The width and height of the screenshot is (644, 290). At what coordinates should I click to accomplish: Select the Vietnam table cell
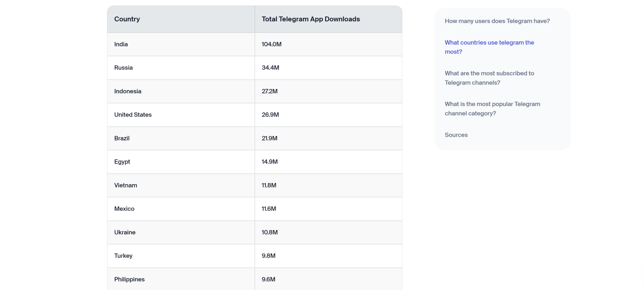(125, 185)
